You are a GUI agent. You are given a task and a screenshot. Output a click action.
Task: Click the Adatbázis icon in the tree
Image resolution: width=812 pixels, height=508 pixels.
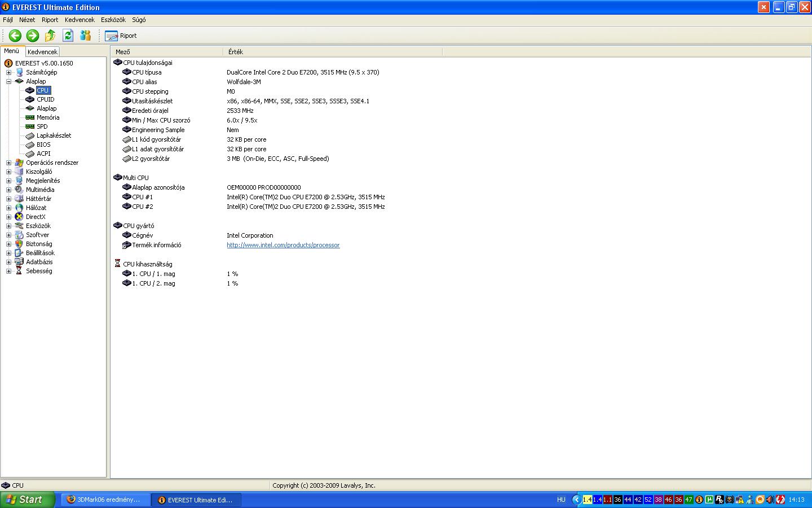point(19,262)
